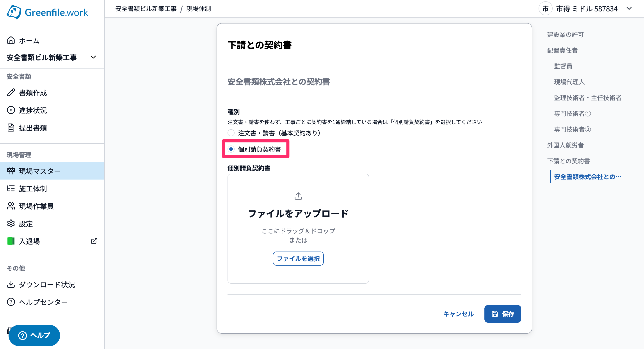Open 書類作成 menu item

[x=52, y=93]
